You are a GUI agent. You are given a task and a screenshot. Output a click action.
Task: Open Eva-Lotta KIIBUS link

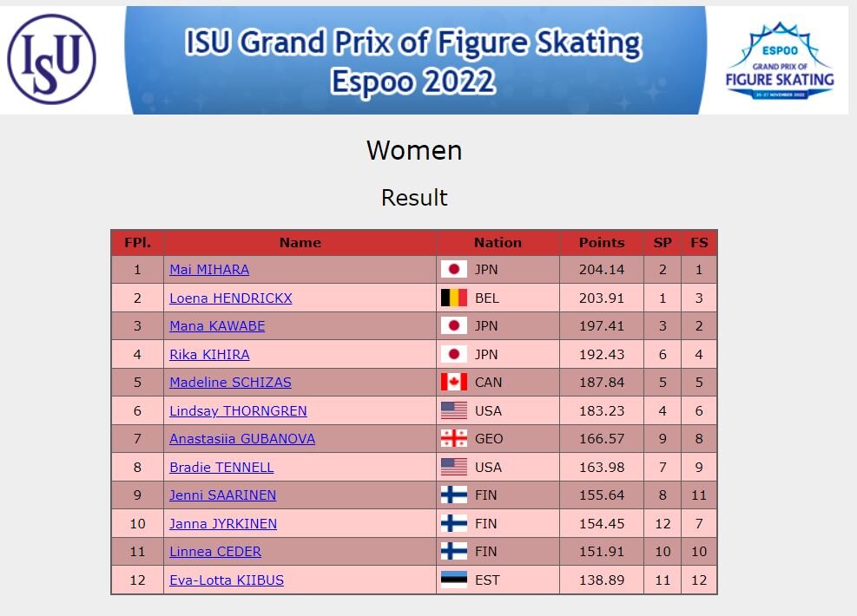[x=227, y=580]
